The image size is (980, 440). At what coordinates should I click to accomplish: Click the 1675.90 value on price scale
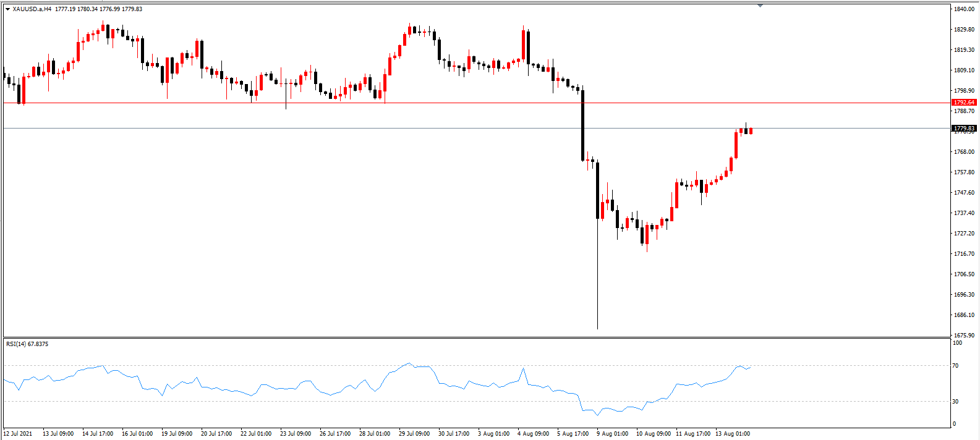964,336
